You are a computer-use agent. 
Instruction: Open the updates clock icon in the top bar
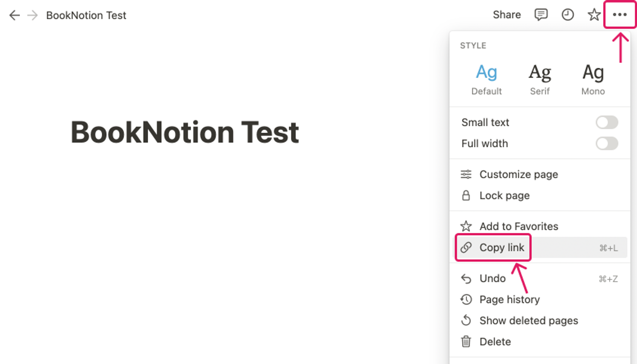click(568, 15)
